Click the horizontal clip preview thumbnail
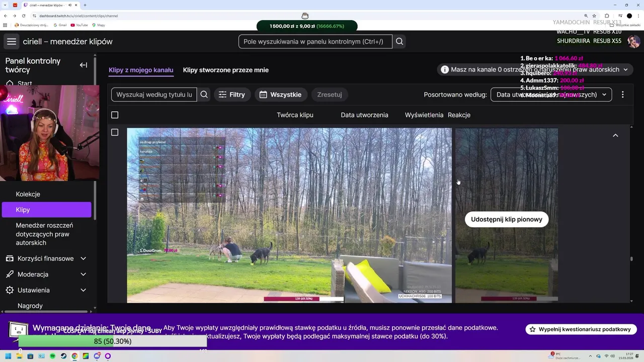 coord(289,215)
